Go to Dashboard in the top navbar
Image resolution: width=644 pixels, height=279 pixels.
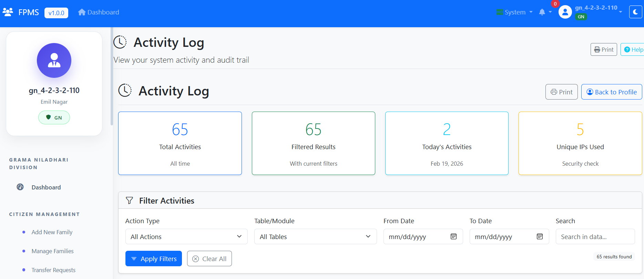(x=99, y=12)
